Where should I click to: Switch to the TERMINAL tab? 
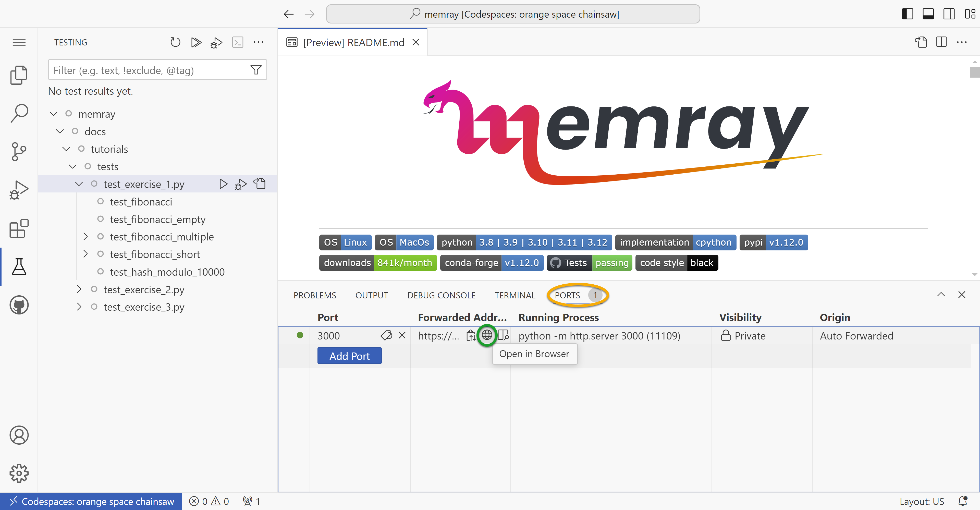[x=514, y=295]
